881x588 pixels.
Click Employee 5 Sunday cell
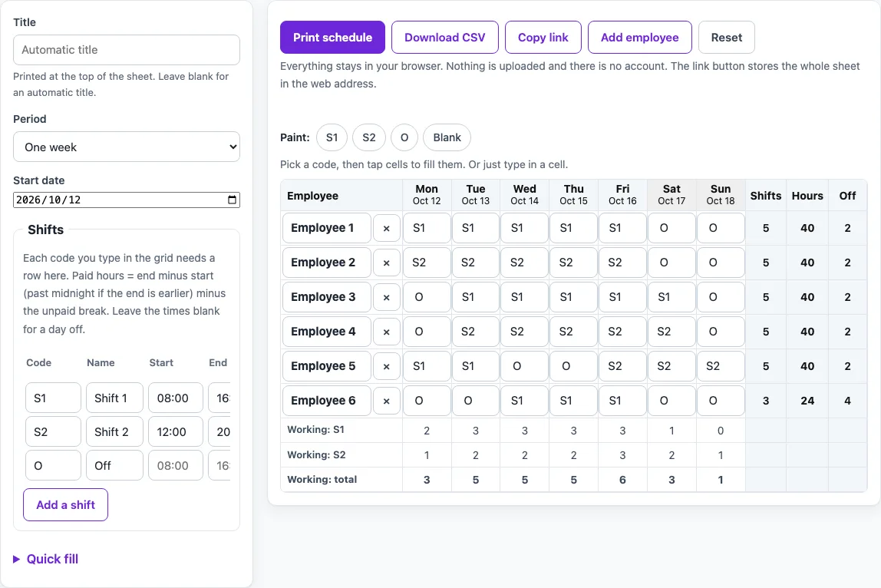pyautogui.click(x=721, y=366)
